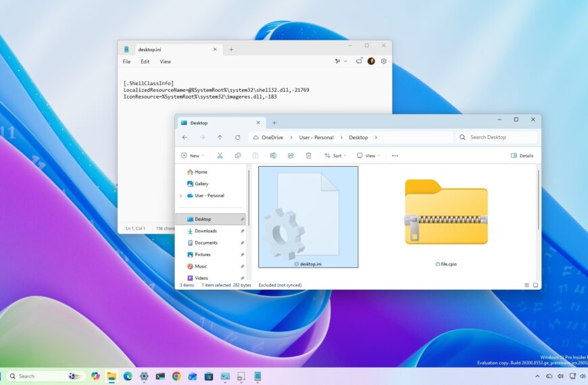Viewport: 588px width, 385px height.
Task: Go back with the File Explorer back arrow
Action: point(185,138)
